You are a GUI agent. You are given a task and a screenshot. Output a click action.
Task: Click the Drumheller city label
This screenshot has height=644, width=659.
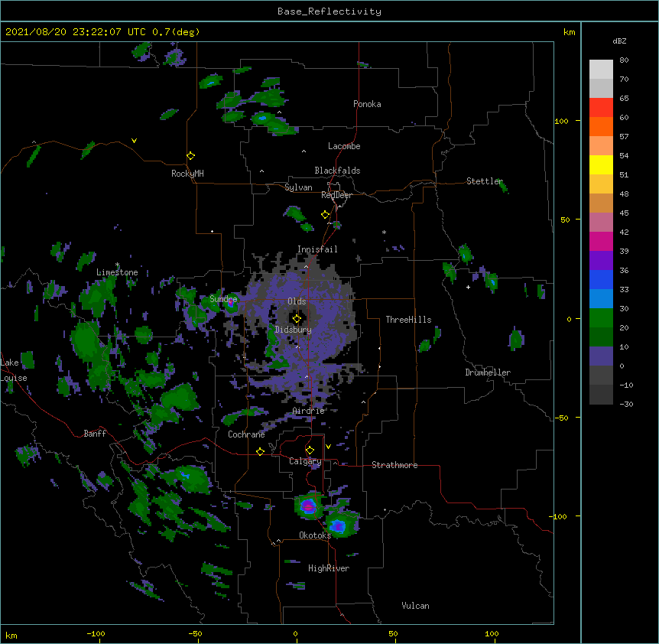(488, 372)
